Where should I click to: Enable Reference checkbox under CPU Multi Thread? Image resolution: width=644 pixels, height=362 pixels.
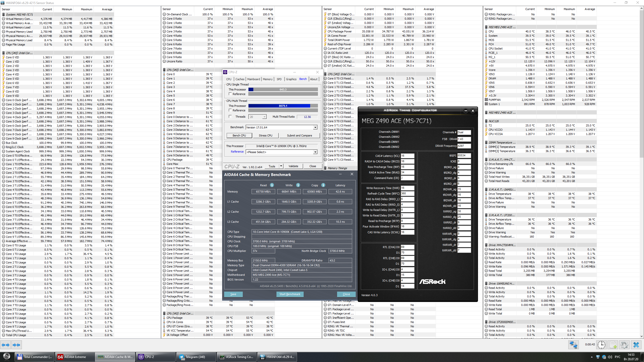tap(230, 110)
